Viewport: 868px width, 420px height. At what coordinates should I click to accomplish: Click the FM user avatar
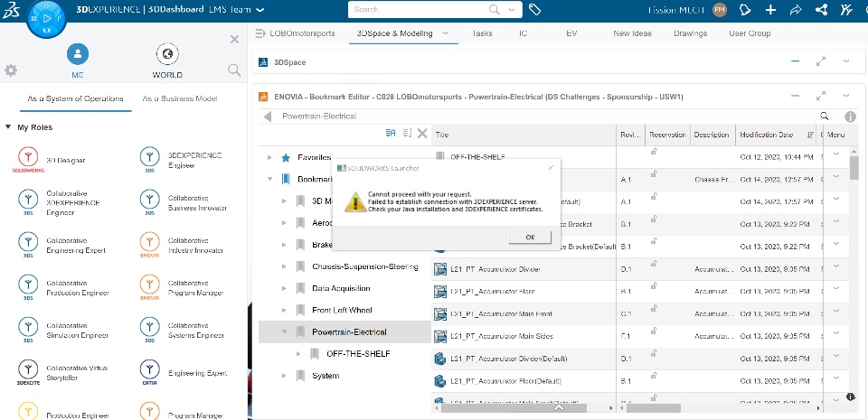[x=720, y=9]
